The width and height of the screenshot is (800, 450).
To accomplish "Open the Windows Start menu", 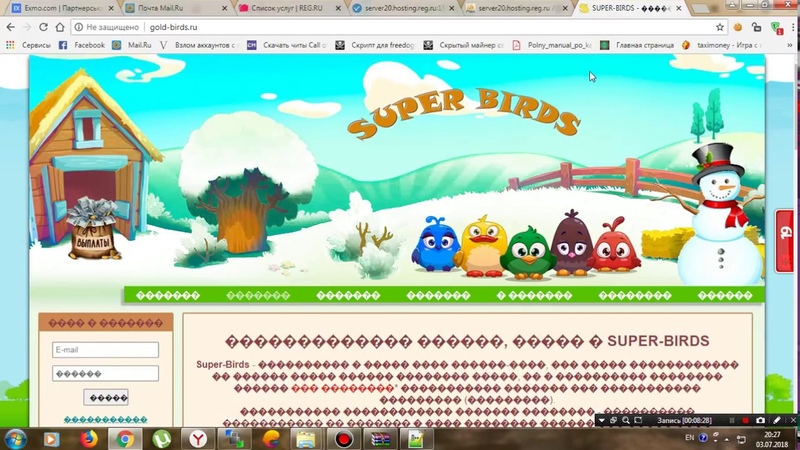I will coord(16,438).
